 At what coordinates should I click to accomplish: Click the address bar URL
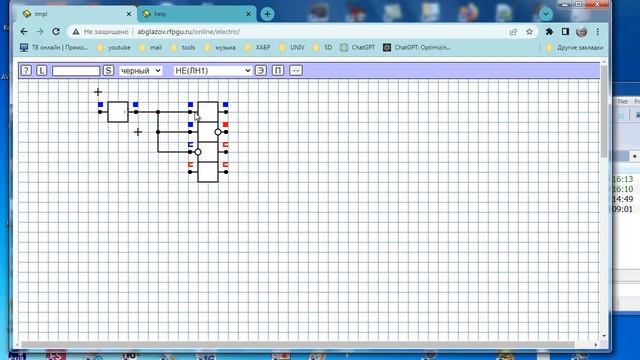[189, 31]
